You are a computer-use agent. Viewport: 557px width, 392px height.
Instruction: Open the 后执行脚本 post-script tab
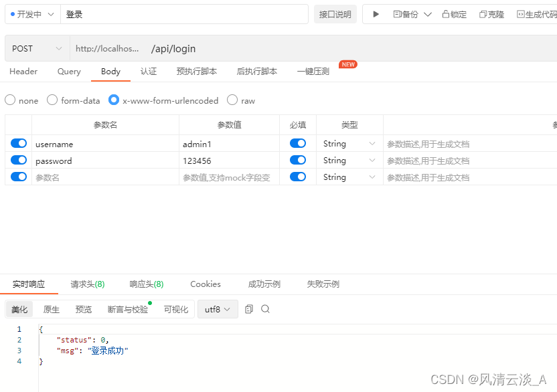pos(257,72)
